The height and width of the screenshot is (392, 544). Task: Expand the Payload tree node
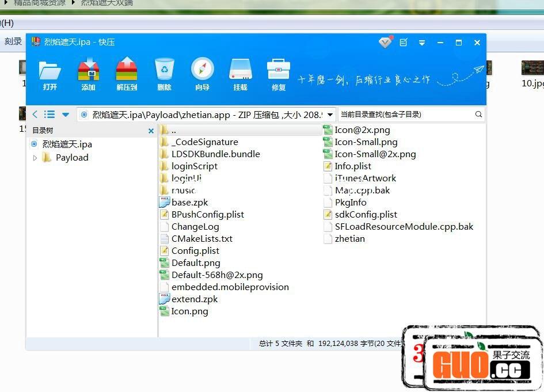(x=35, y=158)
